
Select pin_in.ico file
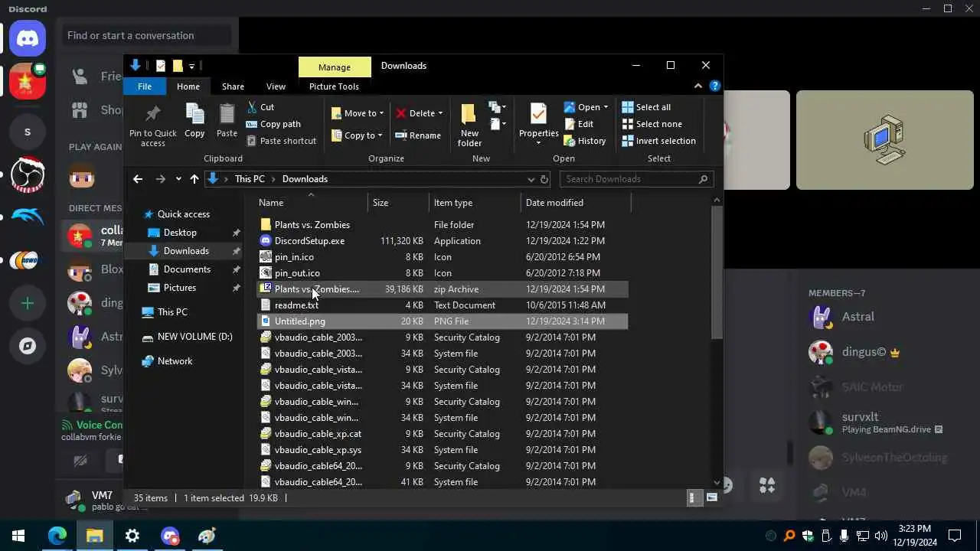pyautogui.click(x=443, y=257)
